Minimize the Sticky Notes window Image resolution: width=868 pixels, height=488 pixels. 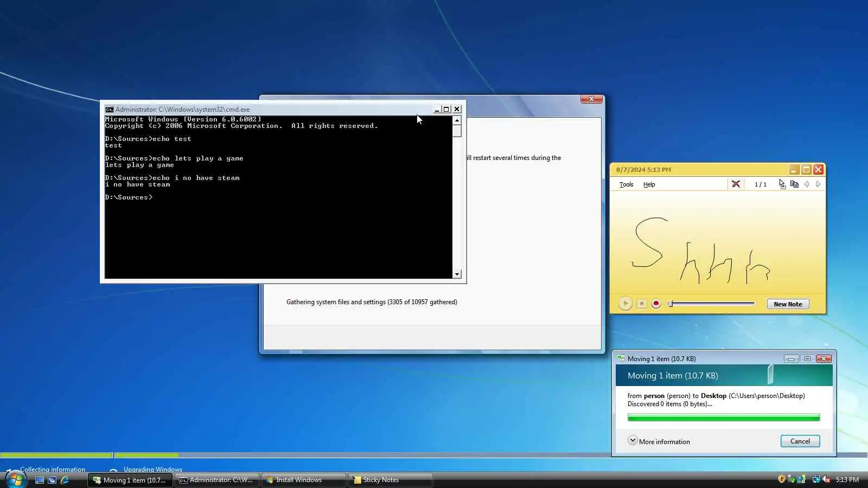click(794, 170)
